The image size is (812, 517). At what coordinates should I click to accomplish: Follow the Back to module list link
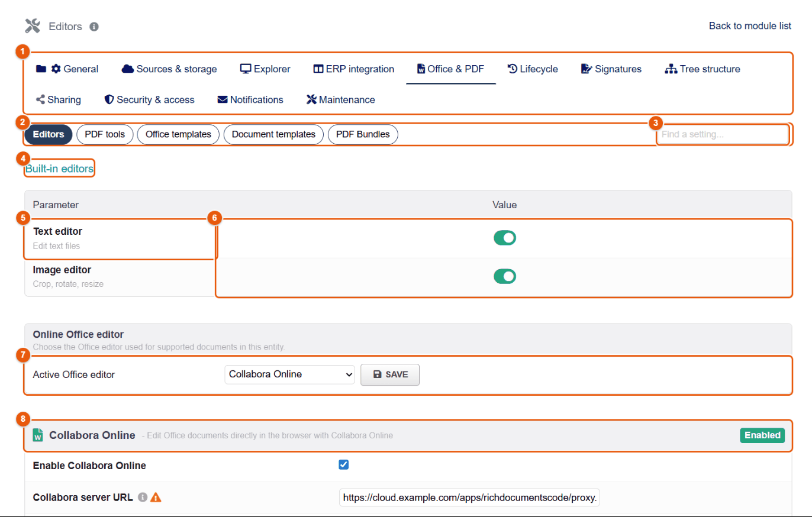pos(750,26)
